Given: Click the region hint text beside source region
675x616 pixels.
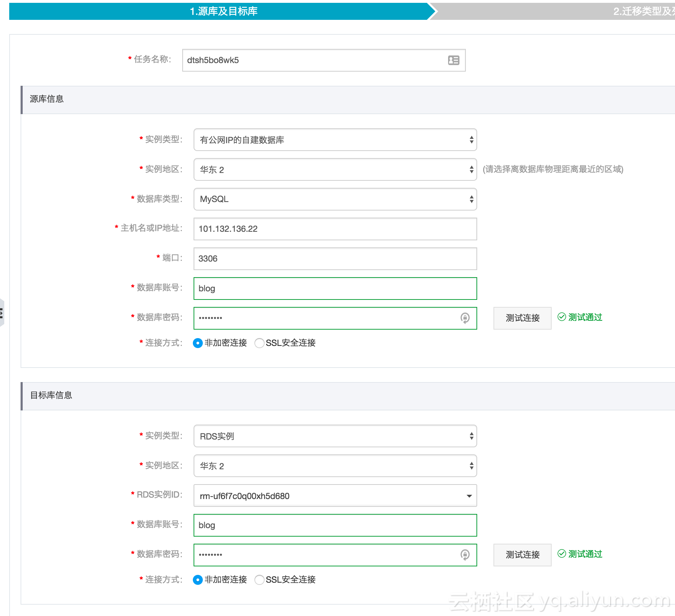Looking at the screenshot, I should click(x=553, y=169).
